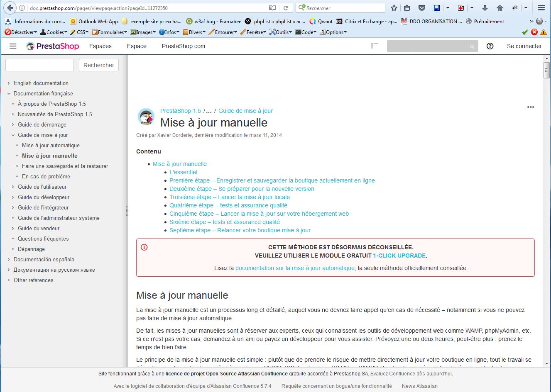Viewport: 551px width, 392px height.
Task: Open the three-dots page actions menu
Action: click(x=530, y=107)
